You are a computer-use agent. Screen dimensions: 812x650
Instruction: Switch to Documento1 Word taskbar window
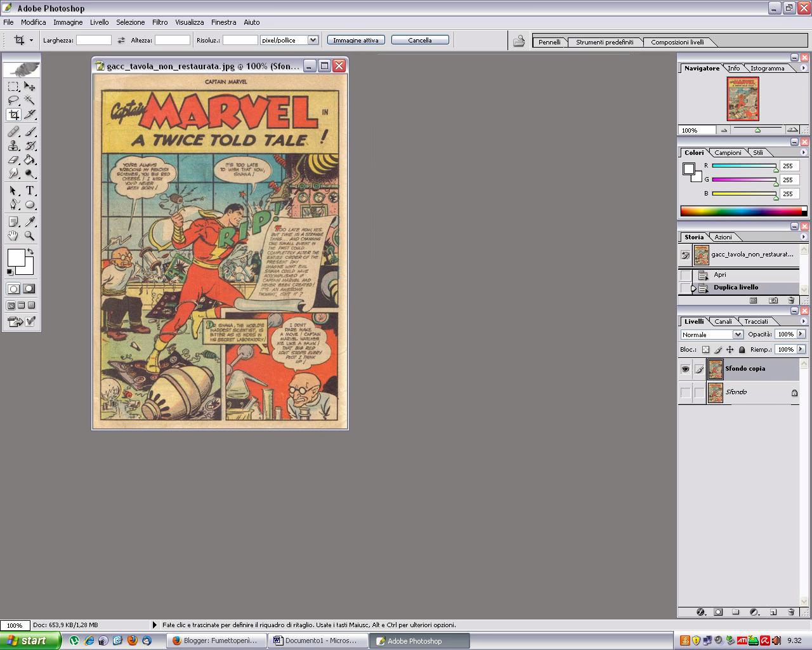click(320, 640)
